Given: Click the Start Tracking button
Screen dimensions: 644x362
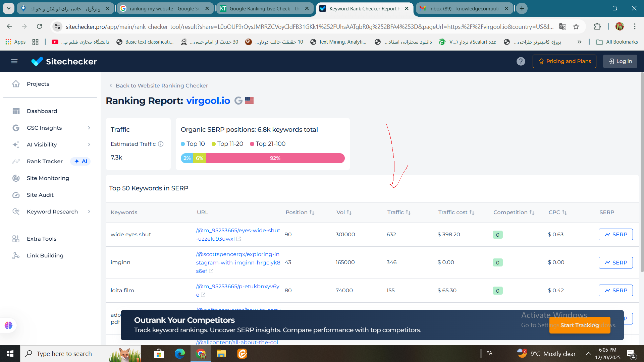Looking at the screenshot, I should click(x=579, y=325).
